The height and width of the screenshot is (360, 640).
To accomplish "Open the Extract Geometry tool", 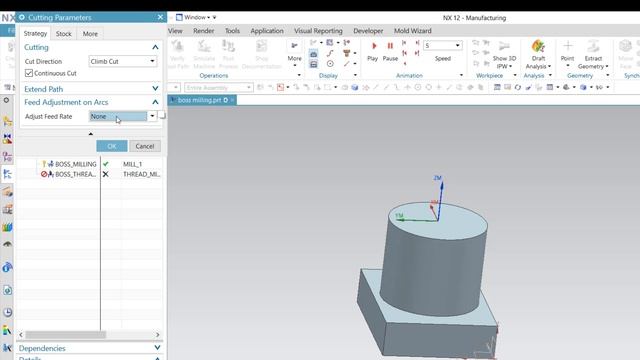I will (593, 55).
